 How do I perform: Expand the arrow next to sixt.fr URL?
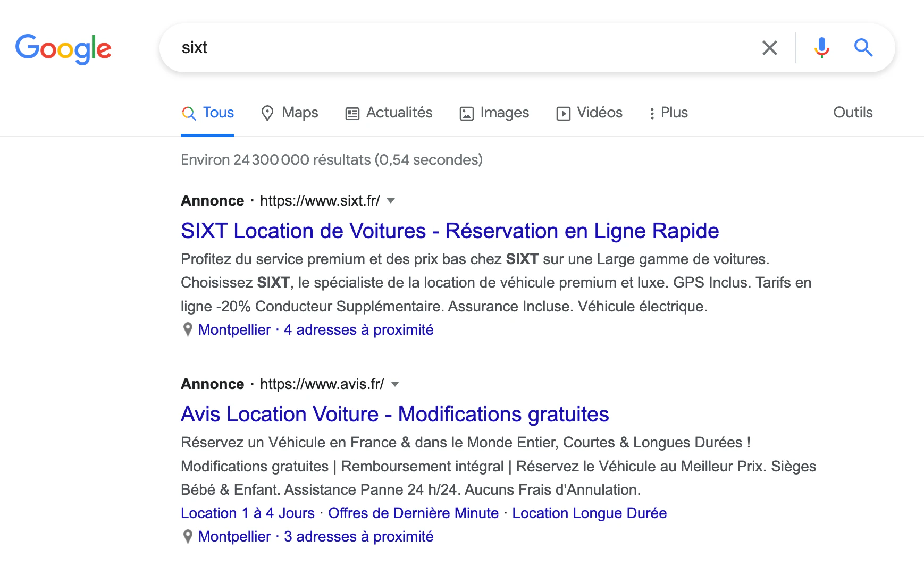pyautogui.click(x=391, y=201)
